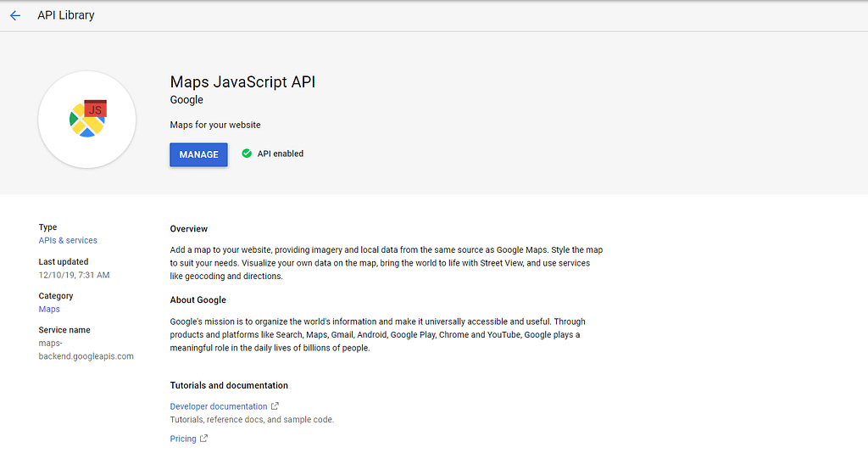Click the Maps JavaScript API heading
This screenshot has width=868, height=453.
point(242,82)
